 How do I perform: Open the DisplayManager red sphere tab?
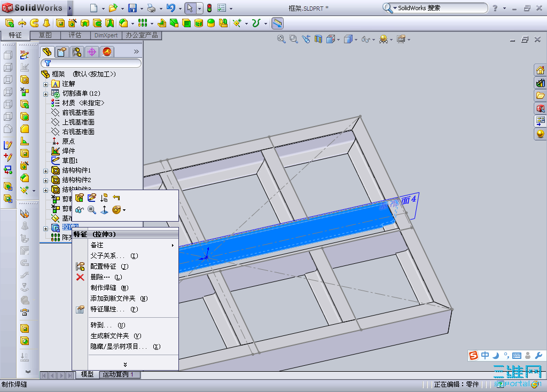(107, 52)
